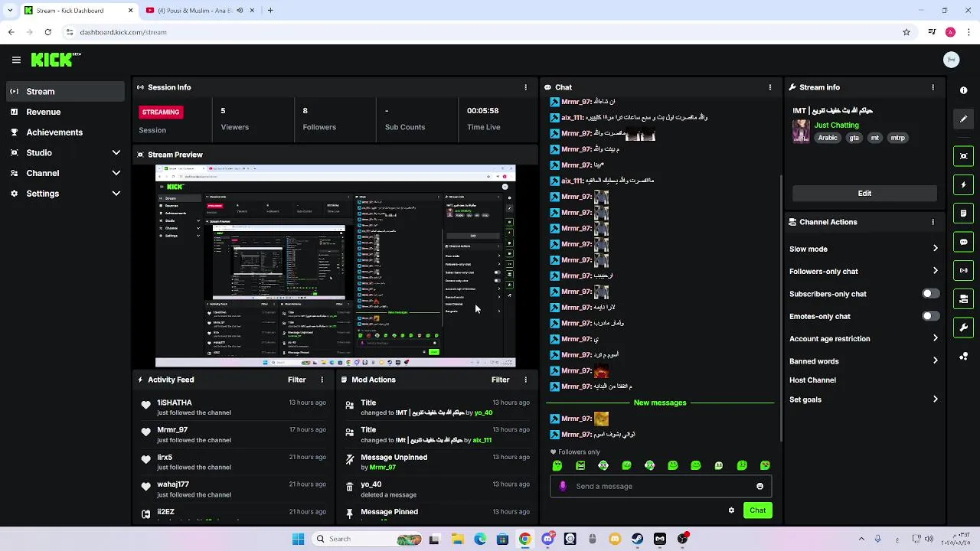Open the Activity Feed Filter
Image resolution: width=980 pixels, height=551 pixels.
coord(296,380)
